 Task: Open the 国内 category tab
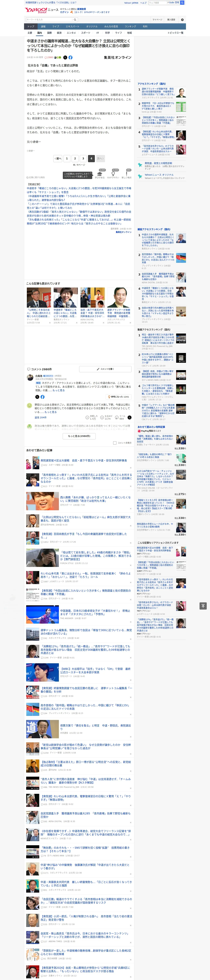[40, 33]
